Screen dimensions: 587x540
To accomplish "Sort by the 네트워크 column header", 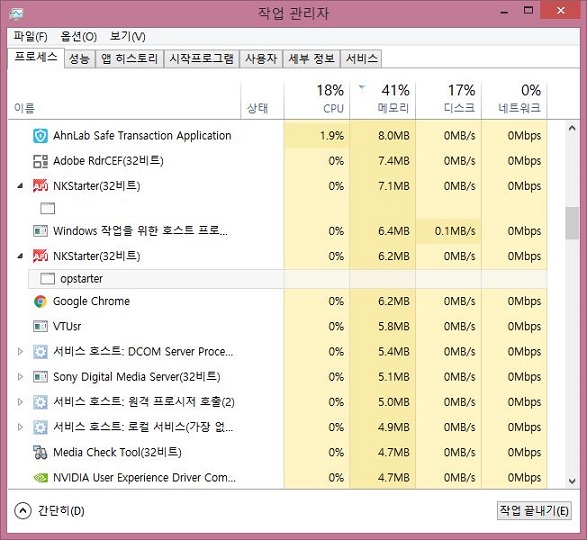I will pyautogui.click(x=514, y=100).
